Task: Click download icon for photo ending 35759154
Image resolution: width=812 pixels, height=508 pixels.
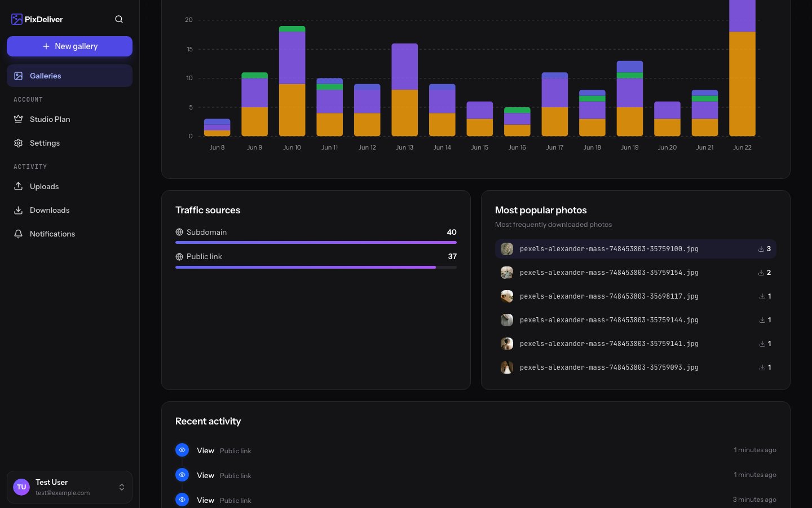Action: [761, 273]
